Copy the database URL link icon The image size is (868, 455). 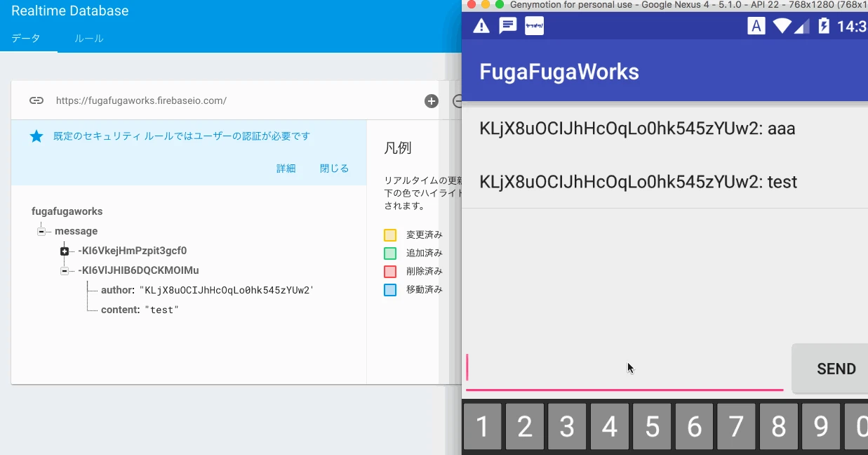(x=36, y=100)
